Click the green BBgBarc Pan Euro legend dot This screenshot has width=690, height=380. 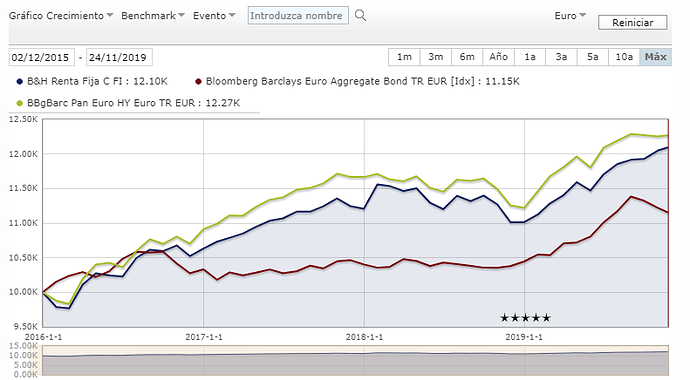pyautogui.click(x=19, y=103)
